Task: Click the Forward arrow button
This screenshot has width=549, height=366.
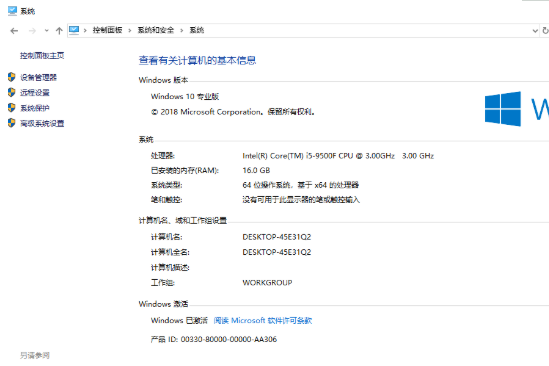Action: (x=32, y=31)
